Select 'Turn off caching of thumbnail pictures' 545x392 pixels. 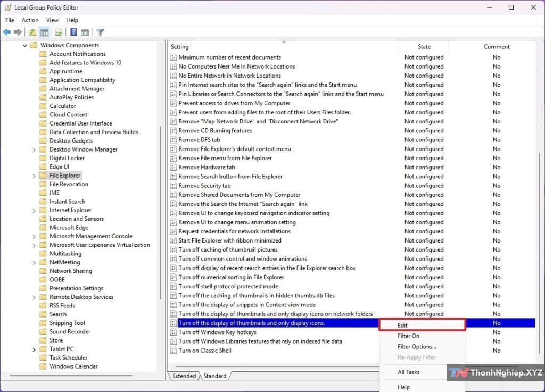click(228, 249)
